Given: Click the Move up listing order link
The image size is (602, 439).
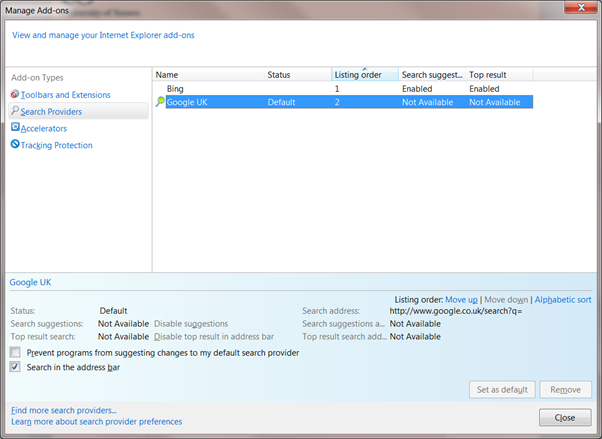Looking at the screenshot, I should (x=461, y=300).
